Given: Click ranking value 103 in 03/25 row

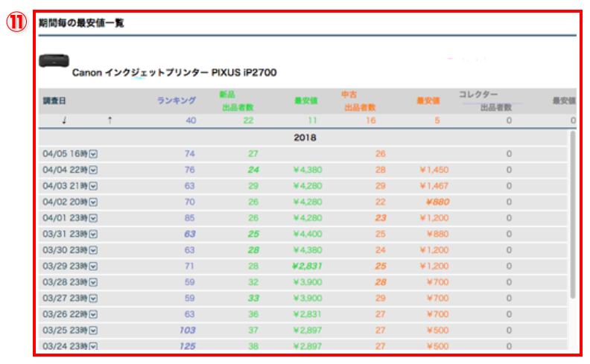Looking at the screenshot, I should [188, 331].
